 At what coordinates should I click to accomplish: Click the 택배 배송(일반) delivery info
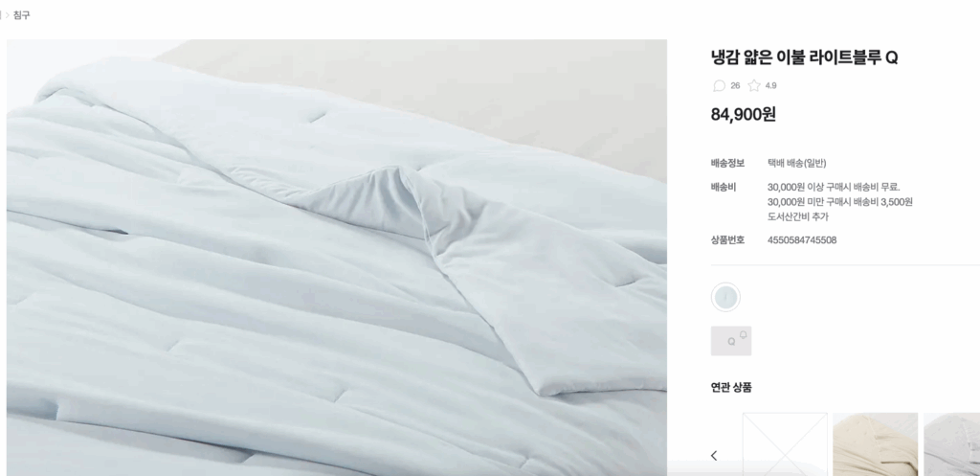(797, 163)
